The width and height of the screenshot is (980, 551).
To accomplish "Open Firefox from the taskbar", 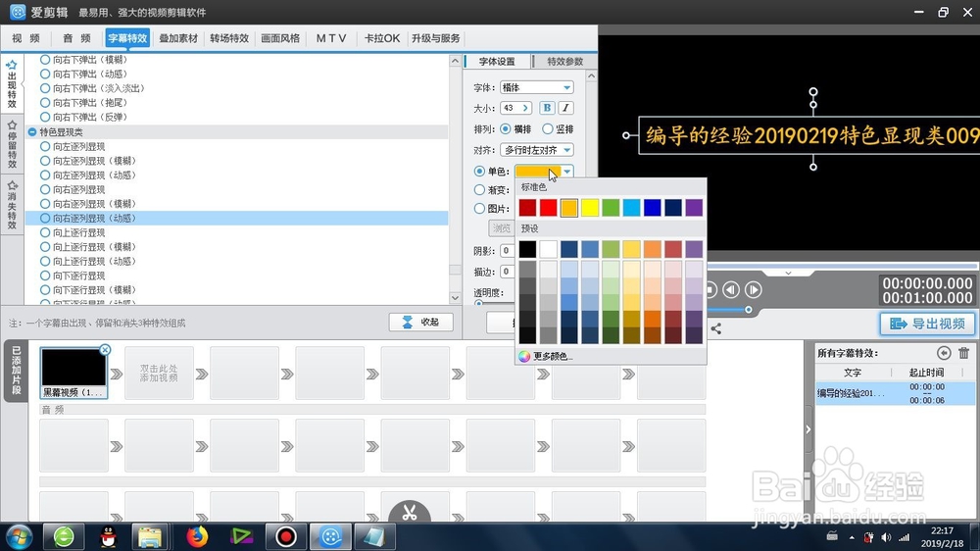I will click(x=197, y=536).
